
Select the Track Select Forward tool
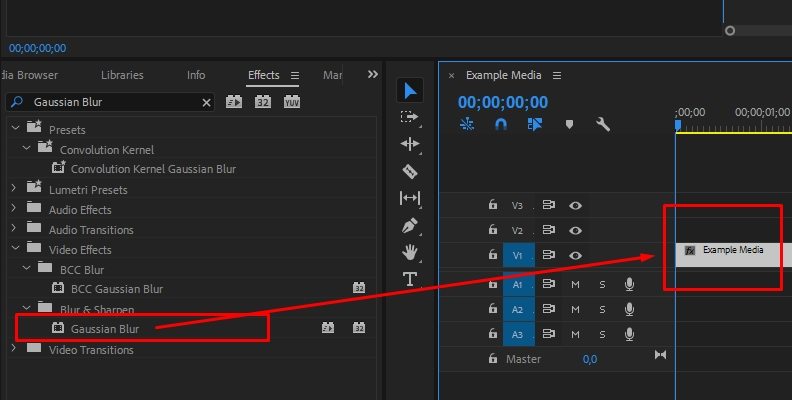(409, 118)
